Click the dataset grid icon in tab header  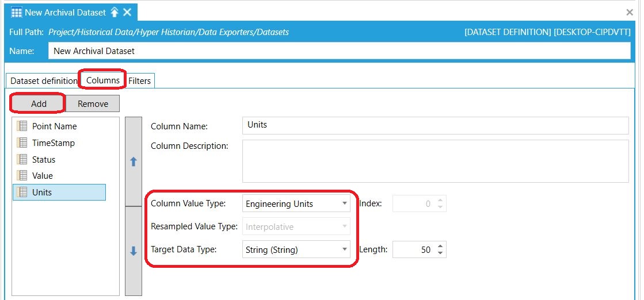pyautogui.click(x=16, y=12)
